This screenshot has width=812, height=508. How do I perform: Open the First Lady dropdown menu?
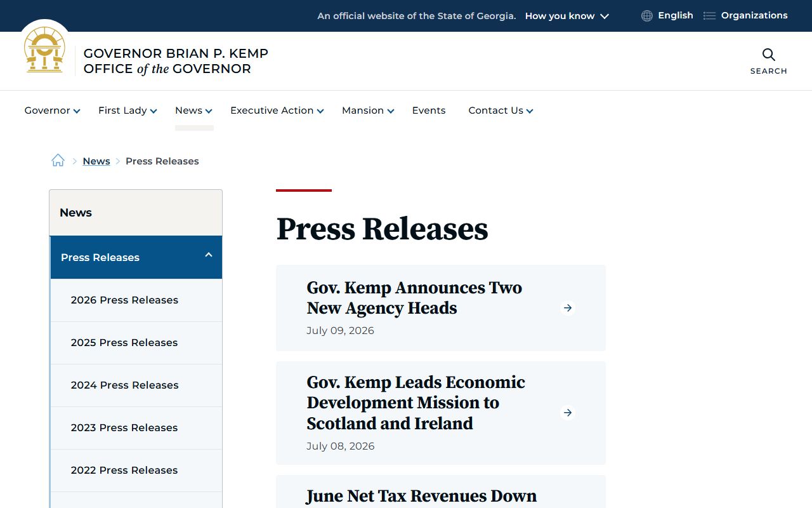point(128,110)
